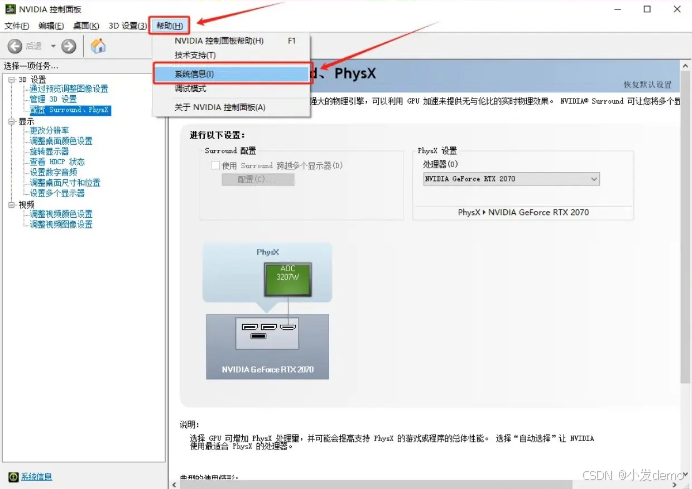
Task: Select NVIDIA 控制面板帮助(H) menu entry
Action: 232,41
